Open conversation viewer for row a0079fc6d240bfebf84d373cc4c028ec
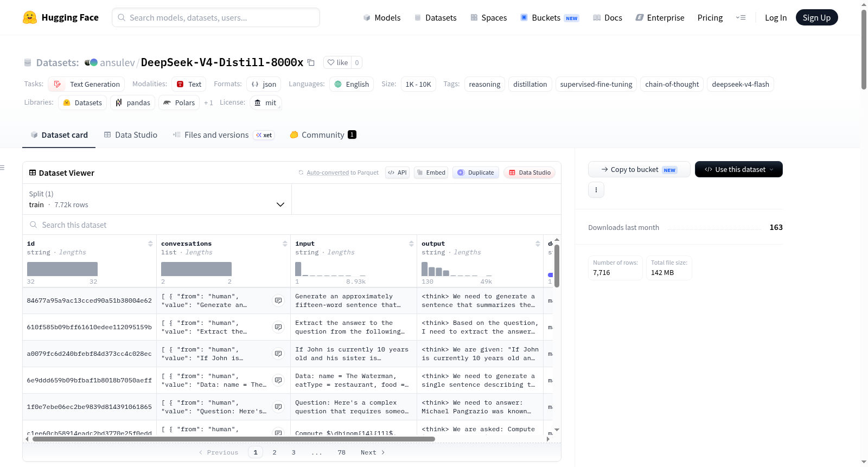 tap(278, 354)
